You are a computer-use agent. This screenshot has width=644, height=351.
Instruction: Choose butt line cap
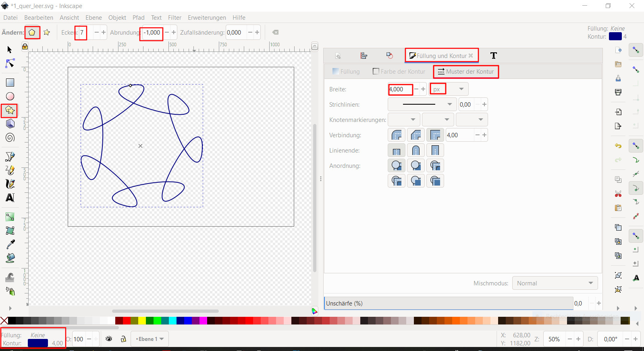(397, 150)
